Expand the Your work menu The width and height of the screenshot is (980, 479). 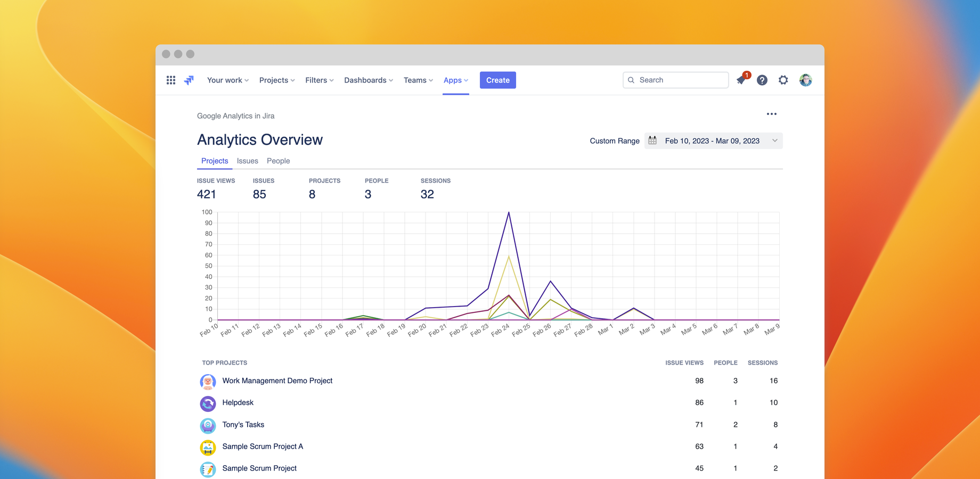228,80
